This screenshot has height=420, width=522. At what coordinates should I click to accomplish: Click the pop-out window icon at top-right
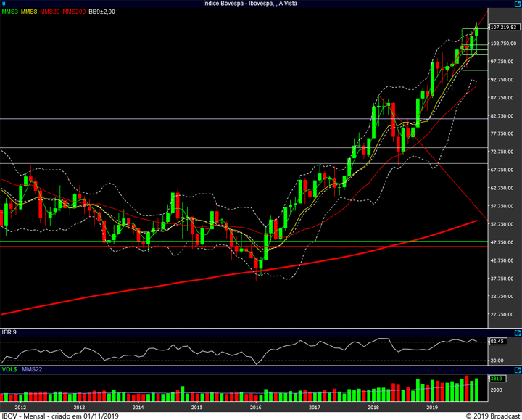coord(516,4)
